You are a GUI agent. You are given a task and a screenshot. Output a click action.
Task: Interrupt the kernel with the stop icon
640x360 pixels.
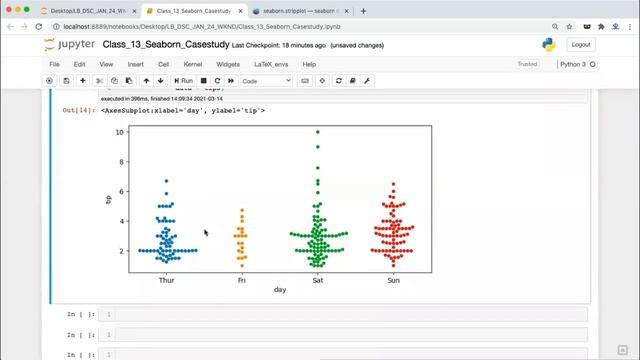pos(203,81)
